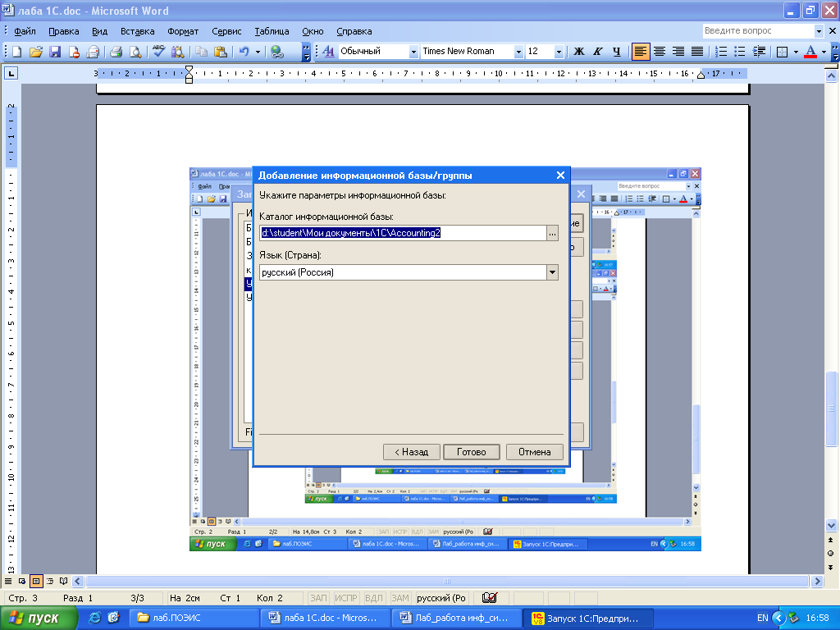Open the Файл menu

(x=25, y=31)
